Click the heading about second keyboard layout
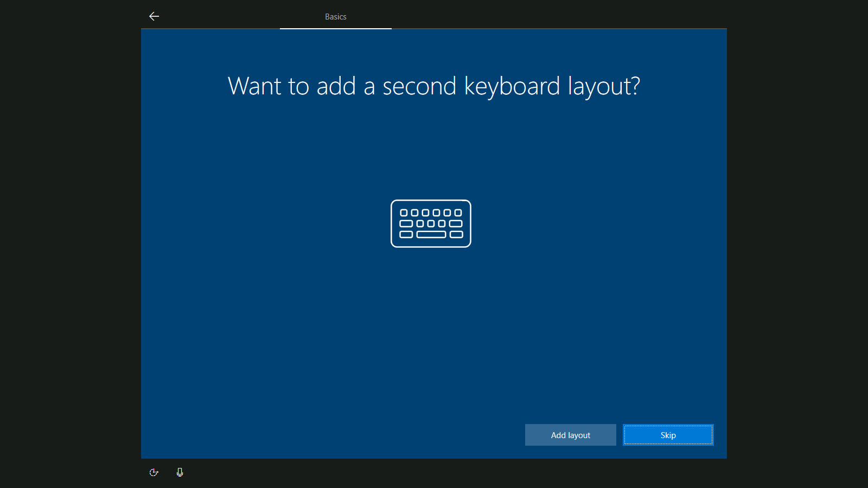The width and height of the screenshot is (868, 488). (433, 86)
